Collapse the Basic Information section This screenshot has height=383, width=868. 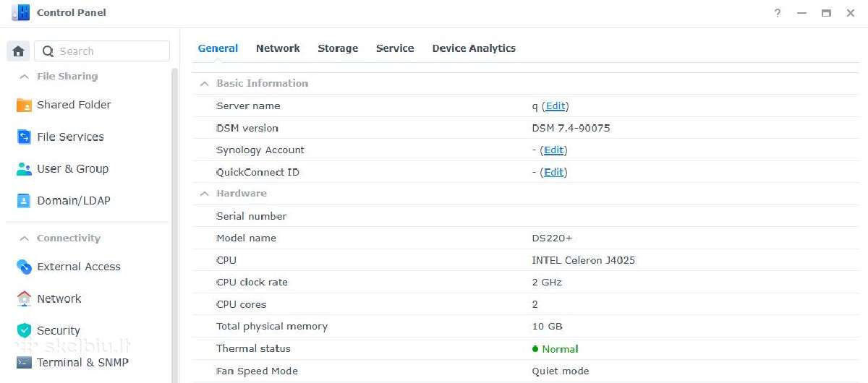pyautogui.click(x=205, y=84)
